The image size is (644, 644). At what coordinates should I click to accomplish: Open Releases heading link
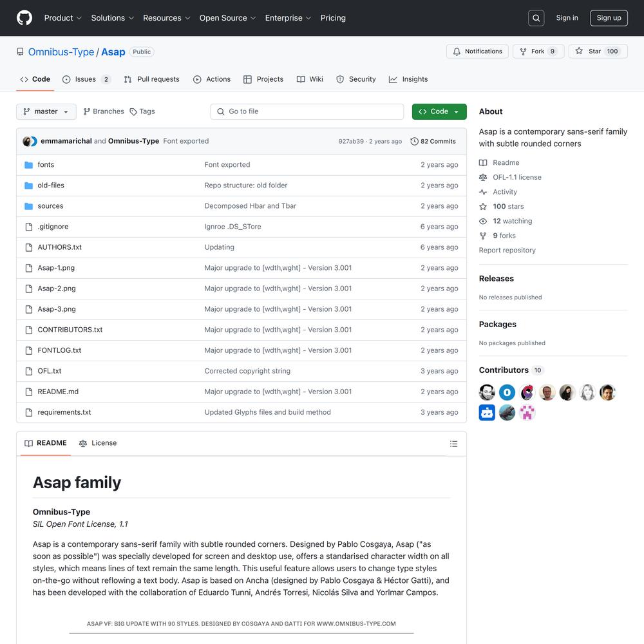(x=496, y=278)
